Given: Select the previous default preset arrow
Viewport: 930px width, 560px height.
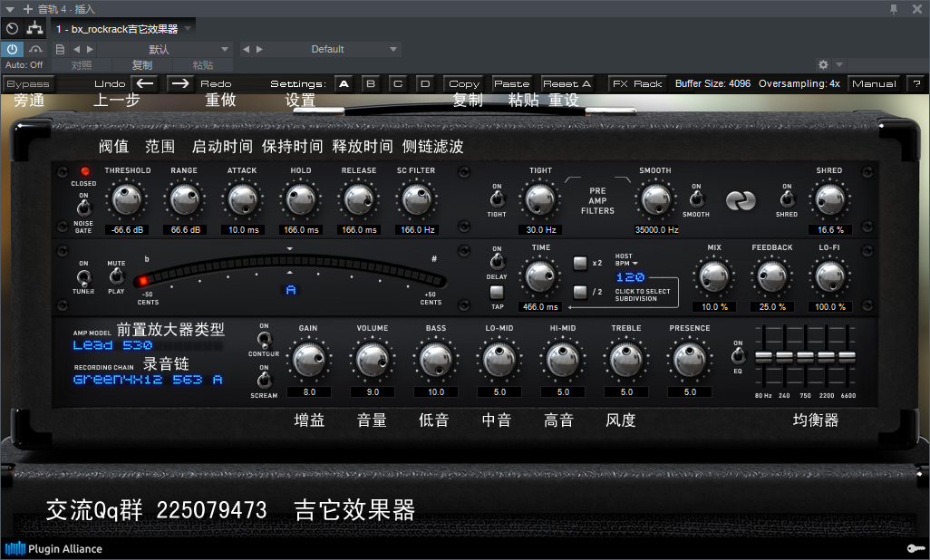Looking at the screenshot, I should click(76, 49).
